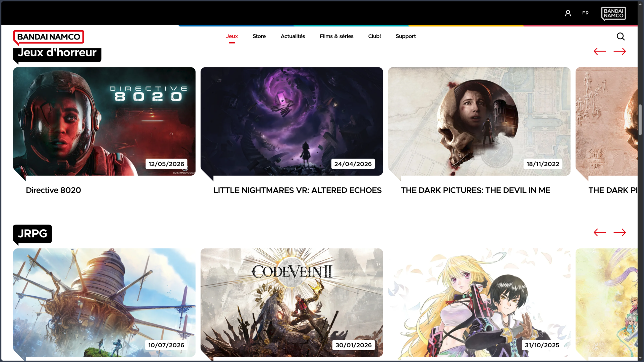Open the Jeux menu item
The image size is (644, 362).
(232, 36)
